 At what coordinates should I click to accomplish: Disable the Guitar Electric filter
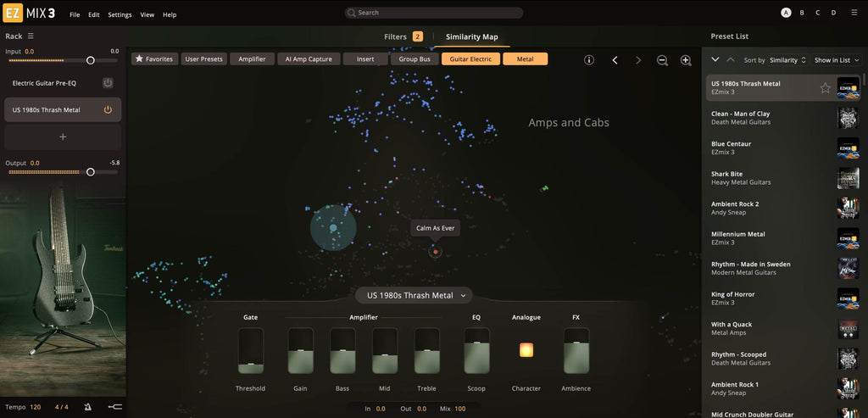[470, 59]
